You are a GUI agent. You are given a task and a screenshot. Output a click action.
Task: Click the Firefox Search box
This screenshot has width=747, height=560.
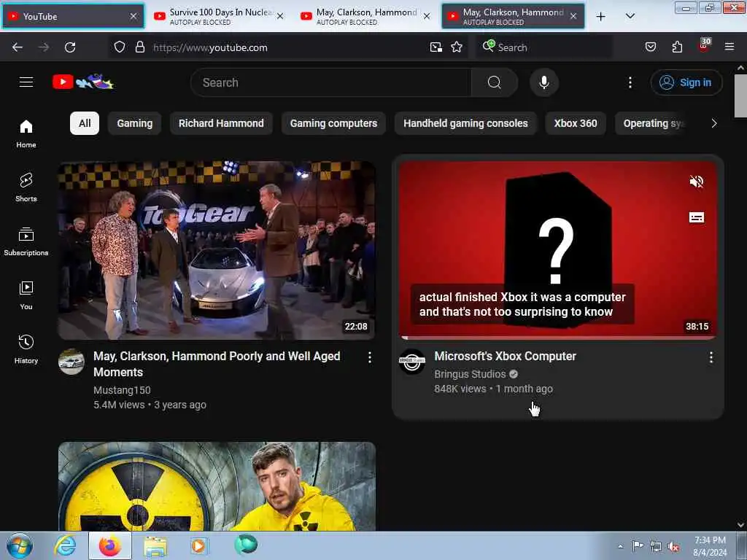(x=544, y=47)
